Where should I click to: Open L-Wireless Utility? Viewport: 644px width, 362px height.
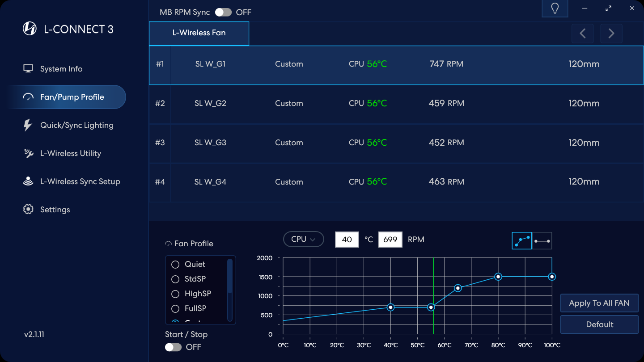(71, 153)
